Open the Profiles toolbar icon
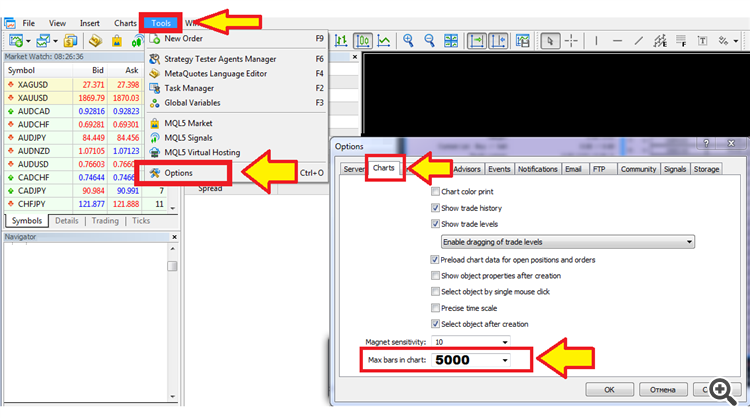Viewport: 750px width, 418px height. [x=43, y=41]
